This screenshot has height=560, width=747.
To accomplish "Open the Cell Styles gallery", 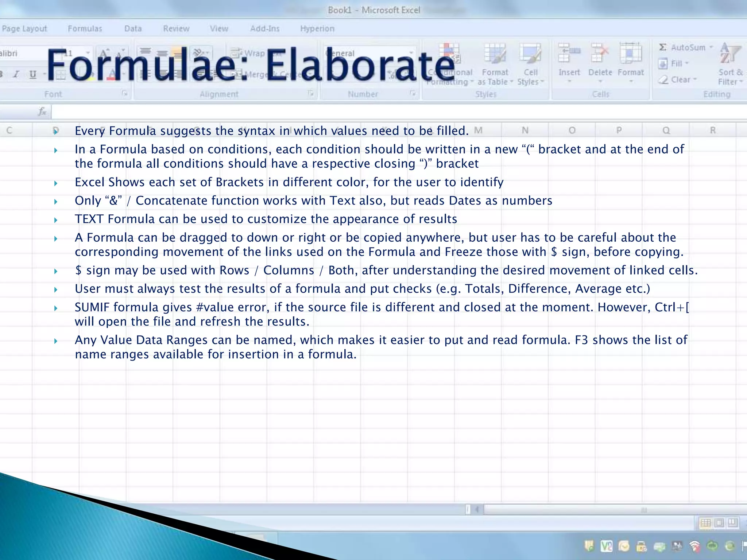I will click(530, 54).
